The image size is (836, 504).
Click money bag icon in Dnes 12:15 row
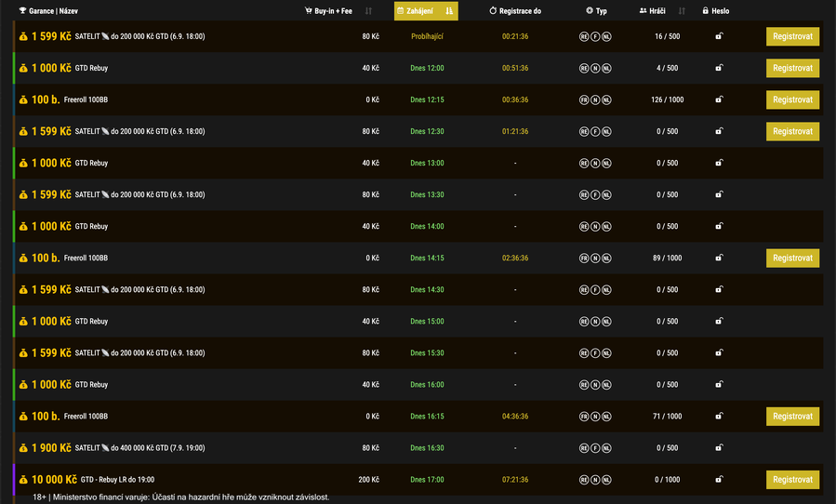[23, 99]
